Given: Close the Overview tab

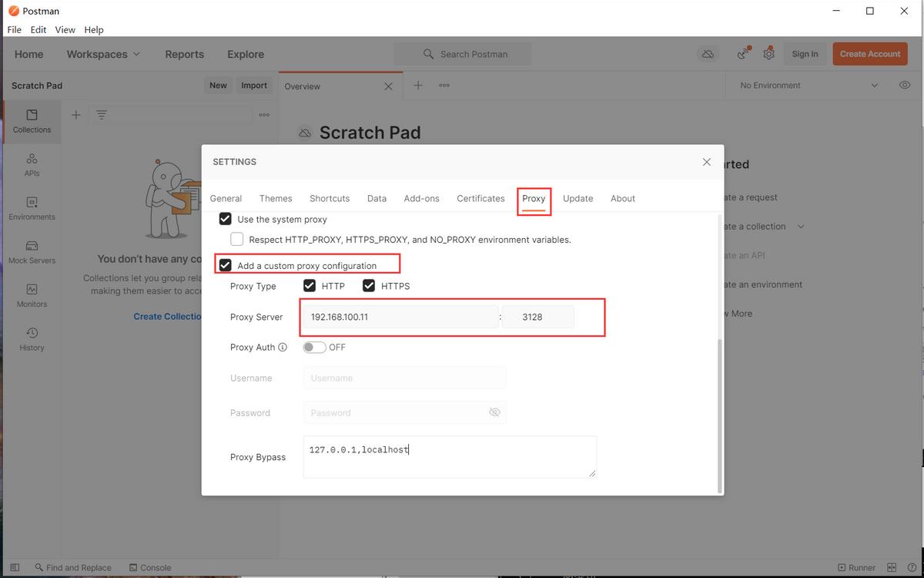Looking at the screenshot, I should point(388,86).
